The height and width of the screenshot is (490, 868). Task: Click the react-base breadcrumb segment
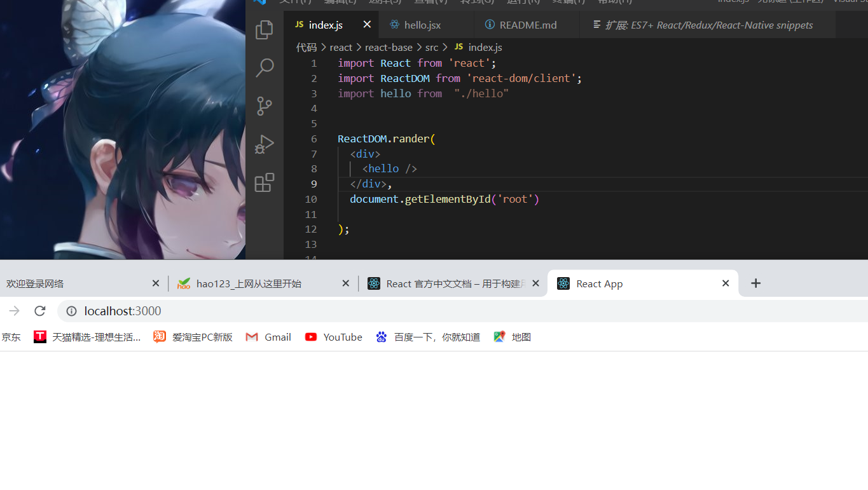389,47
